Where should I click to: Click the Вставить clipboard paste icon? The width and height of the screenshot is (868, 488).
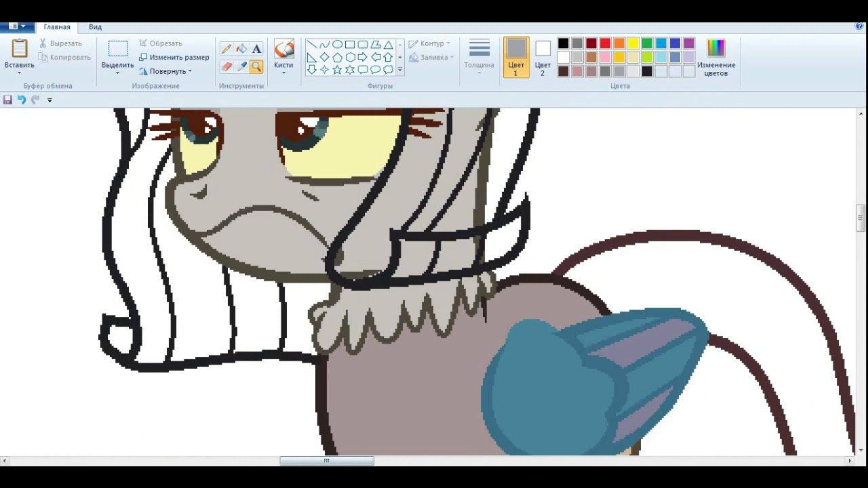pos(20,49)
